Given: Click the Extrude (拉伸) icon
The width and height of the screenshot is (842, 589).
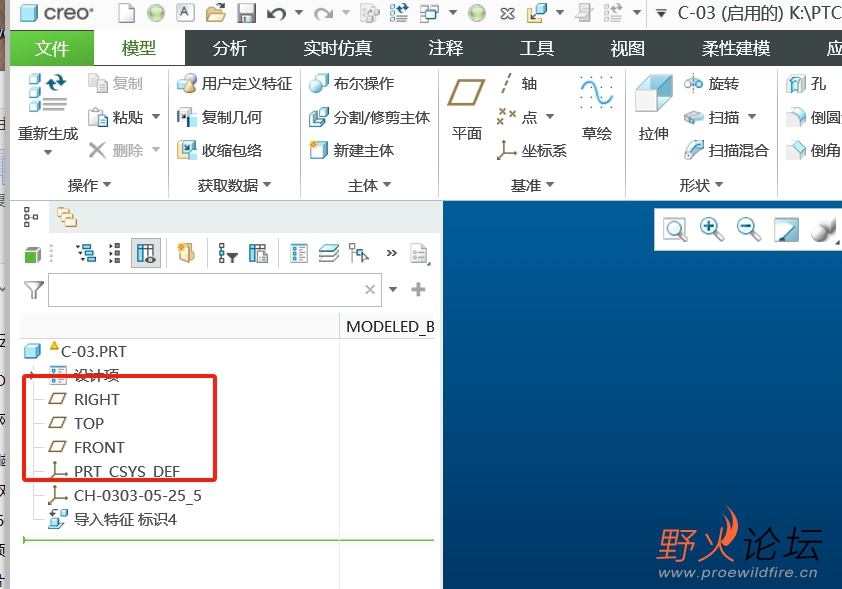Looking at the screenshot, I should (654, 93).
